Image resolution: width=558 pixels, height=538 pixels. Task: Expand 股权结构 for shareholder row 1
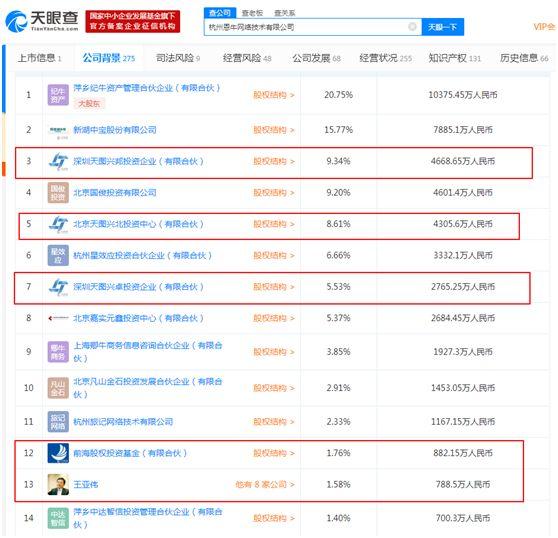(274, 95)
